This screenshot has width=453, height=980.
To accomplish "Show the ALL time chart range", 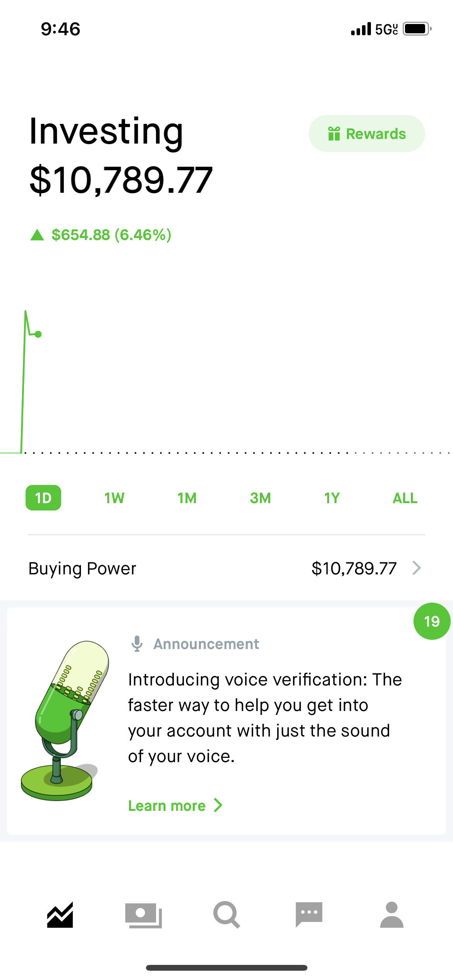I will click(405, 498).
